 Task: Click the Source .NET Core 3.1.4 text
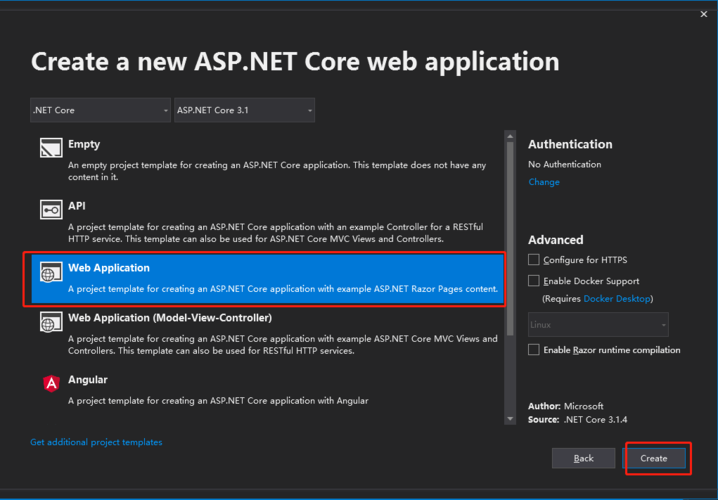click(577, 419)
